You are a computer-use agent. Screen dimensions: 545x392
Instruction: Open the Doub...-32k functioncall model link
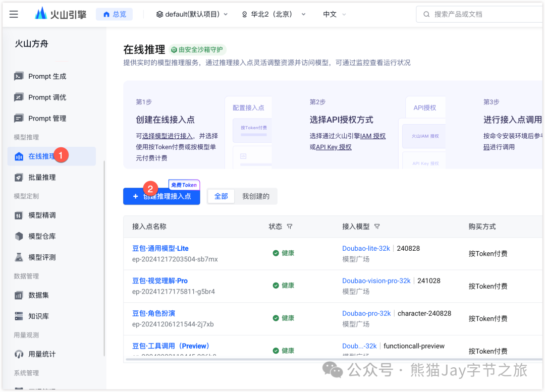pyautogui.click(x=359, y=346)
